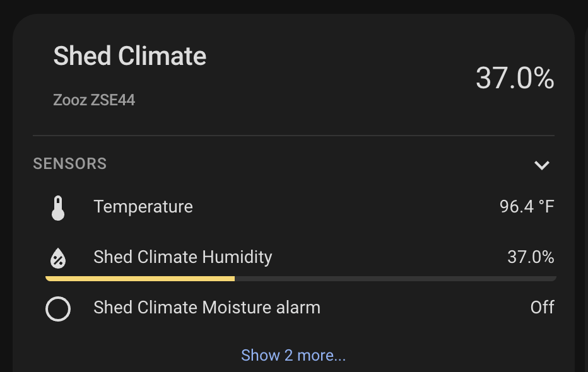Image resolution: width=588 pixels, height=372 pixels.
Task: Click the yellow filled part of humidity bar
Action: (x=140, y=278)
